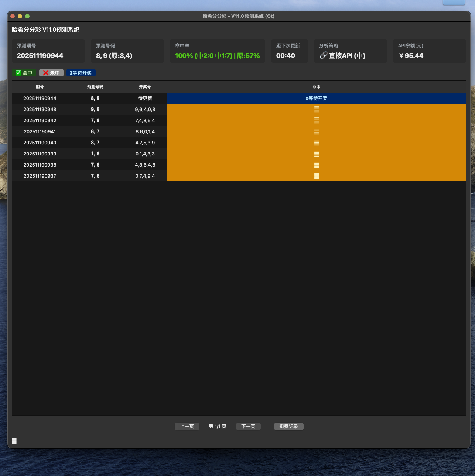This screenshot has width=475, height=476.
Task: Click the 待更新 draw number cell
Action: point(145,98)
